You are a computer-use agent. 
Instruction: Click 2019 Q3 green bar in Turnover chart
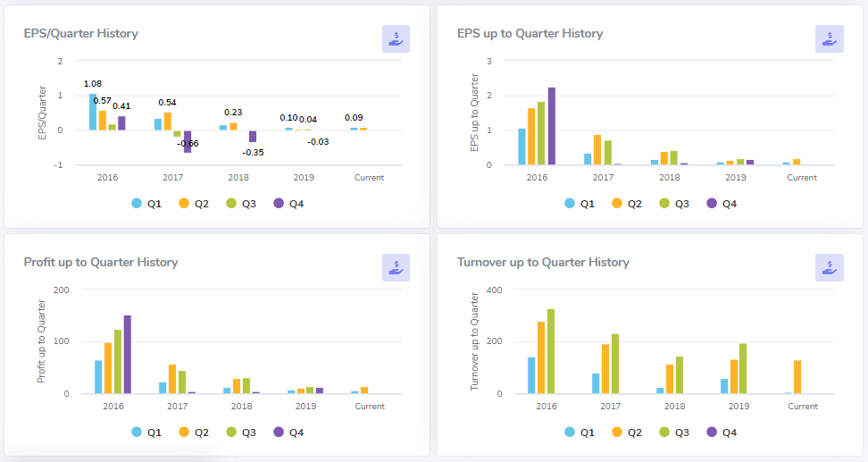742,368
